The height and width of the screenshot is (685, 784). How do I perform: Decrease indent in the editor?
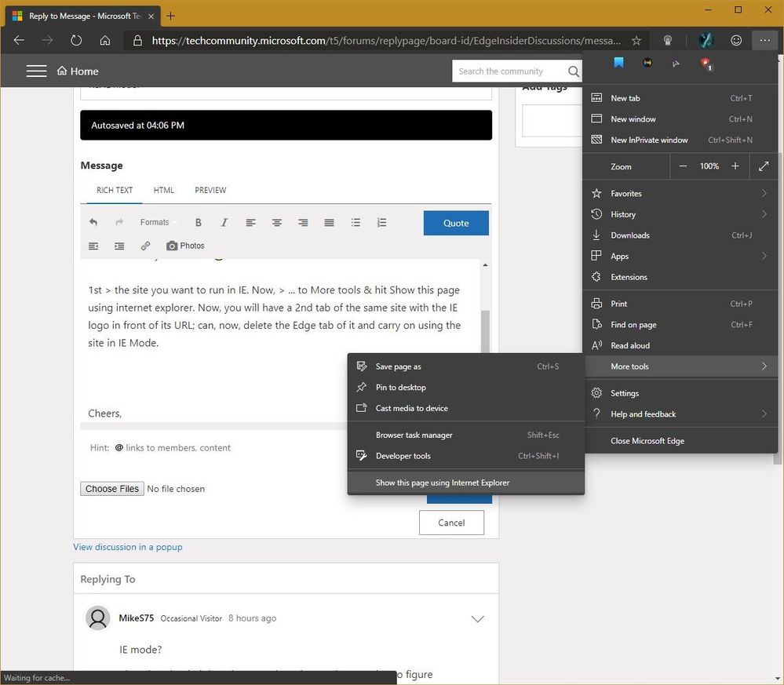(x=93, y=246)
